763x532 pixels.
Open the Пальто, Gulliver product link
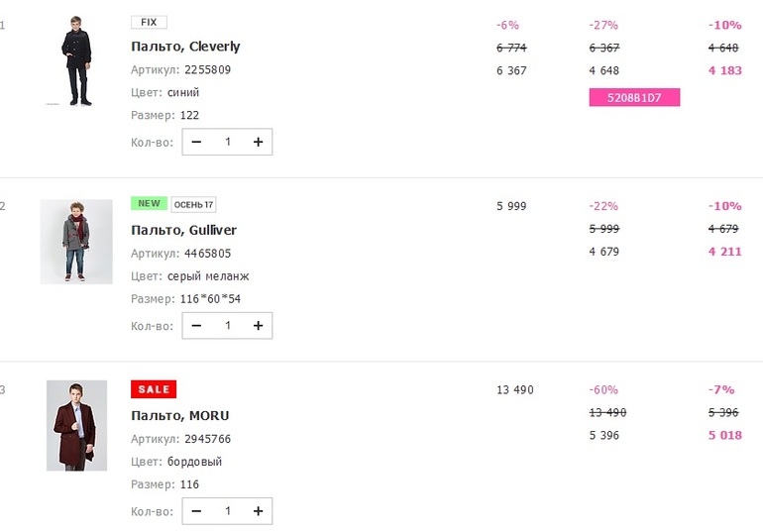(183, 230)
